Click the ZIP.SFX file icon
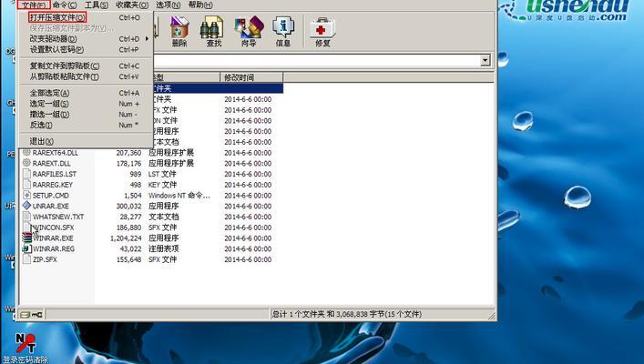The height and width of the screenshot is (364, 644). [26, 259]
